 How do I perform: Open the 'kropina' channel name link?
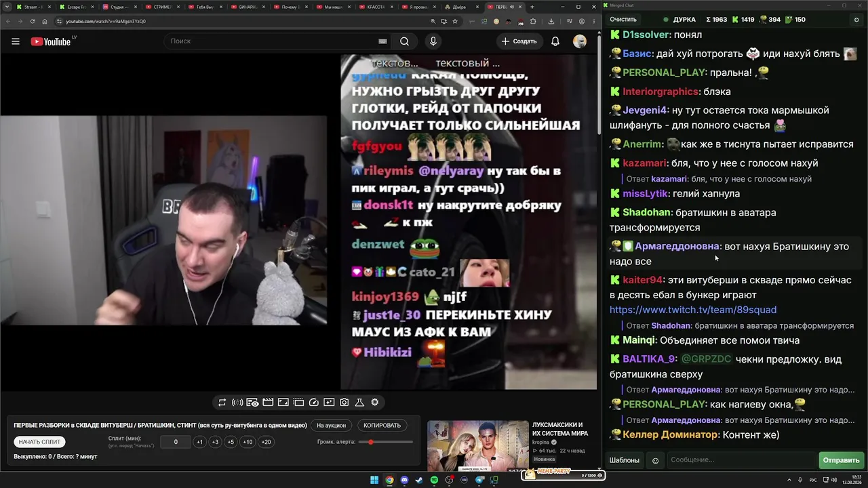click(541, 442)
